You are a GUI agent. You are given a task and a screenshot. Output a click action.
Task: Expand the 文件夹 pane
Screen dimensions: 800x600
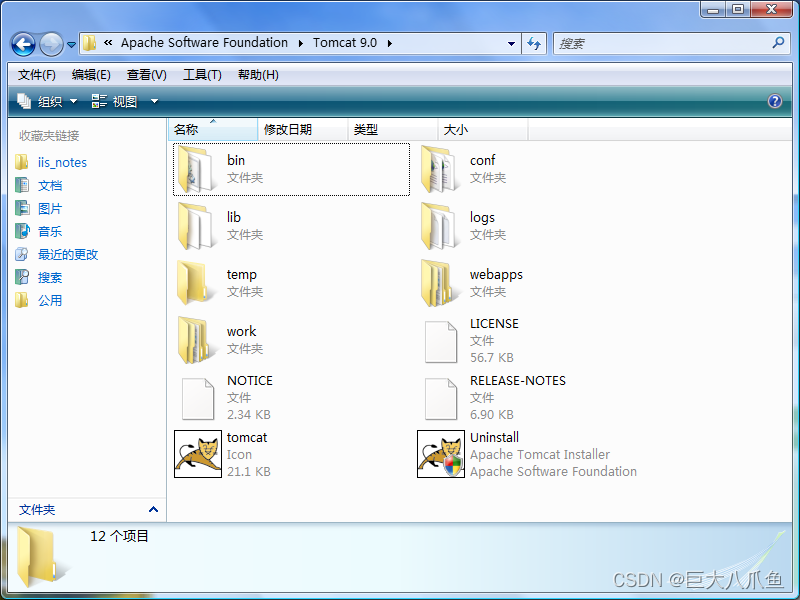click(x=153, y=509)
